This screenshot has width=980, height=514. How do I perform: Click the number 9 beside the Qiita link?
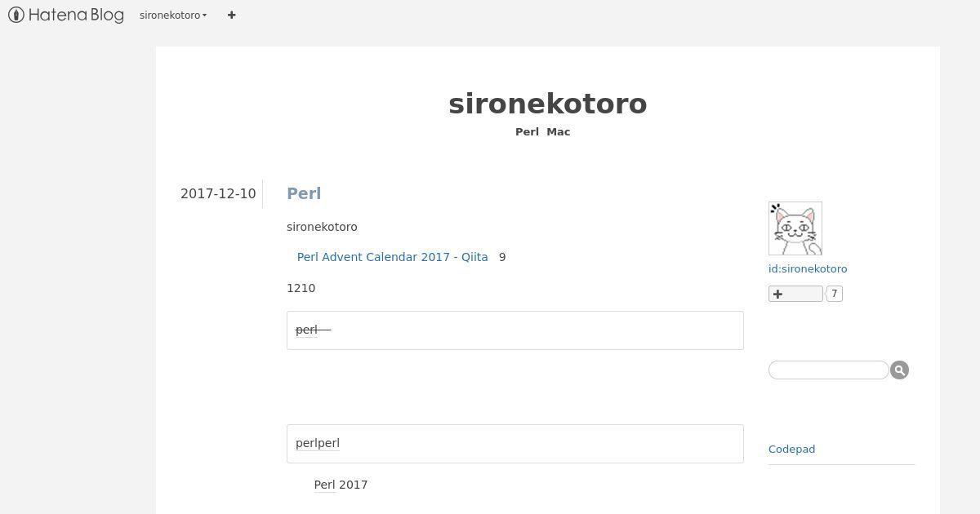click(502, 257)
